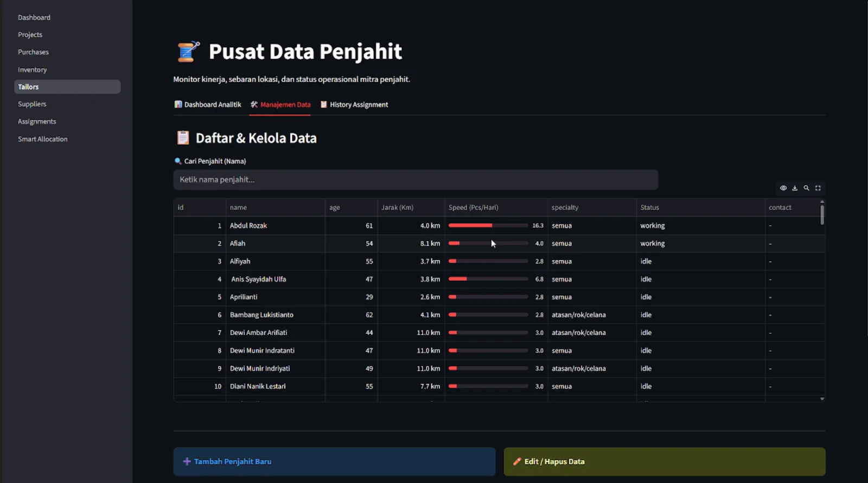Screen dimensions: 868x483
Task: Open Assignments page in sidebar
Action: coord(37,122)
